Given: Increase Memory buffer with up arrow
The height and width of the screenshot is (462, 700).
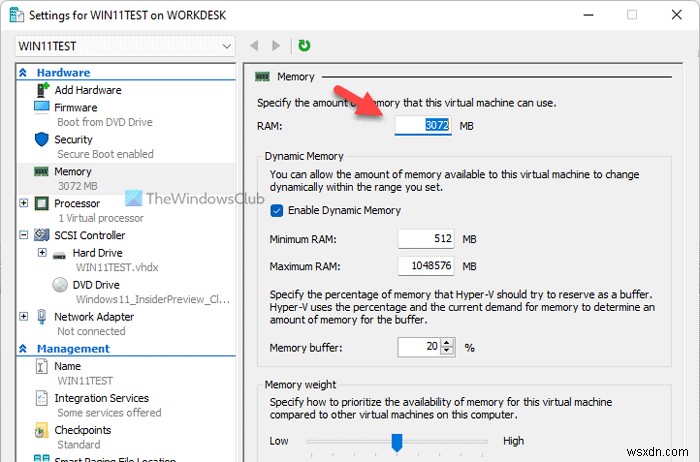Looking at the screenshot, I should click(447, 343).
